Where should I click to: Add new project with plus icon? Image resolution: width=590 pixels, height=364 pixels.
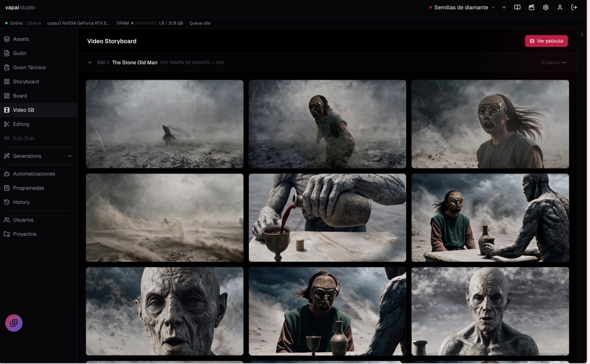coord(504,7)
